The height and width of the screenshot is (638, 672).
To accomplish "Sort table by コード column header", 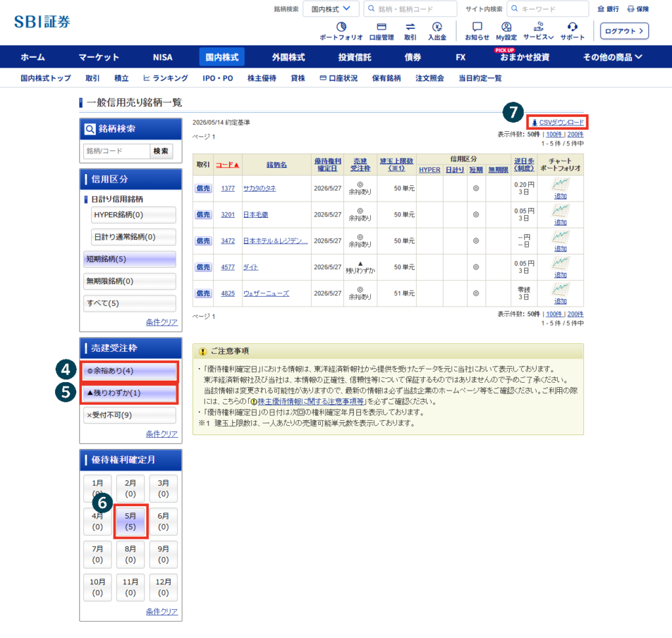I will (x=228, y=165).
